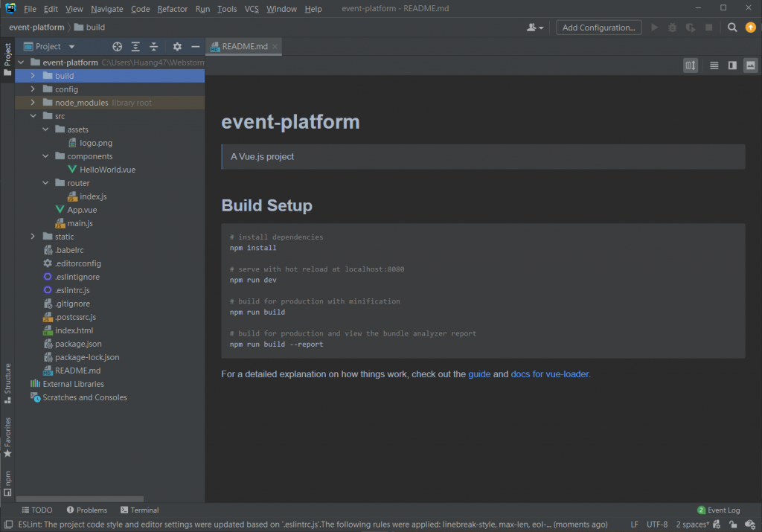The image size is (762, 532).
Task: Hide the Project tool window
Action: point(196,46)
